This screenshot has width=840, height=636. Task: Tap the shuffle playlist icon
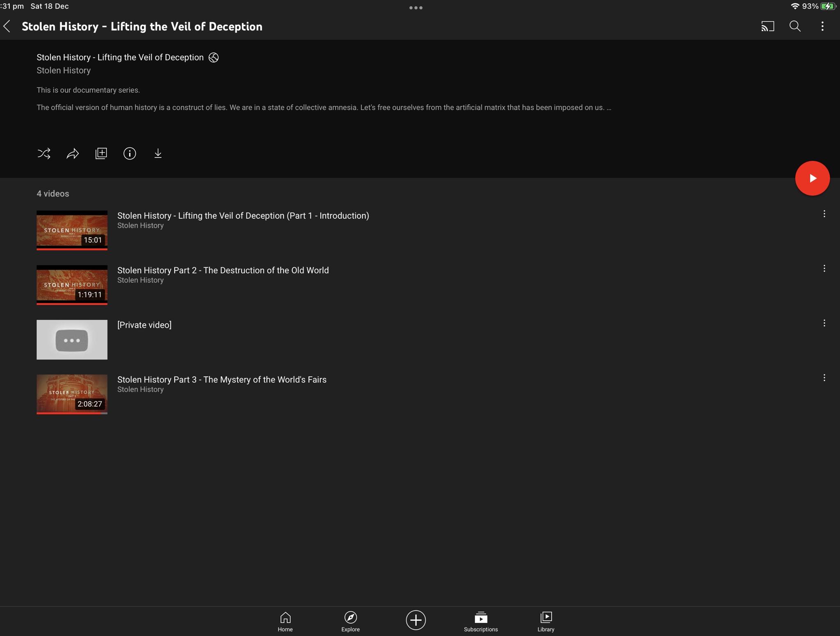[44, 153]
